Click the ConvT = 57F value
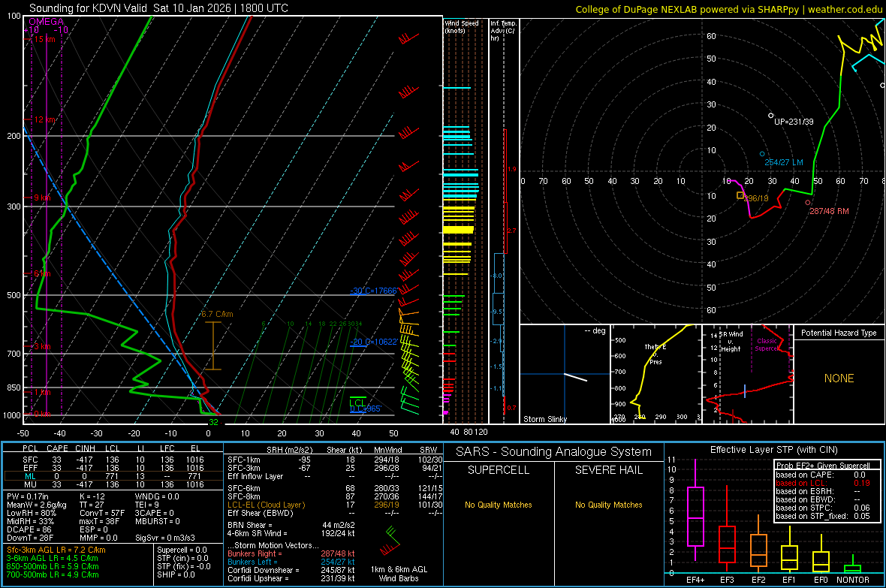 click(102, 513)
